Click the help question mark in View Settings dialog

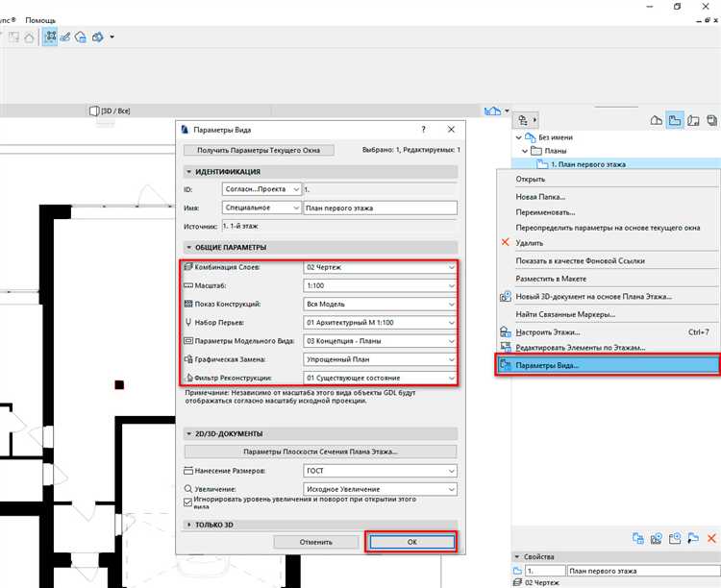(424, 130)
